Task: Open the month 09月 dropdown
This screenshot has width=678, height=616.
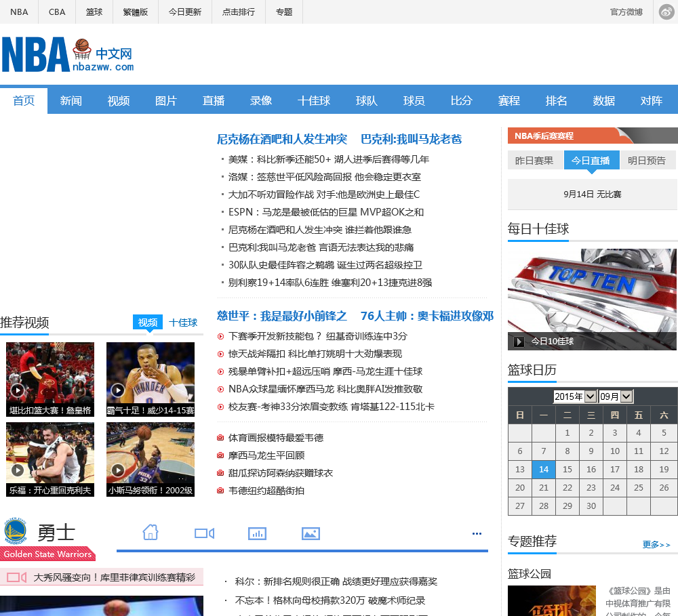Action: coord(616,396)
